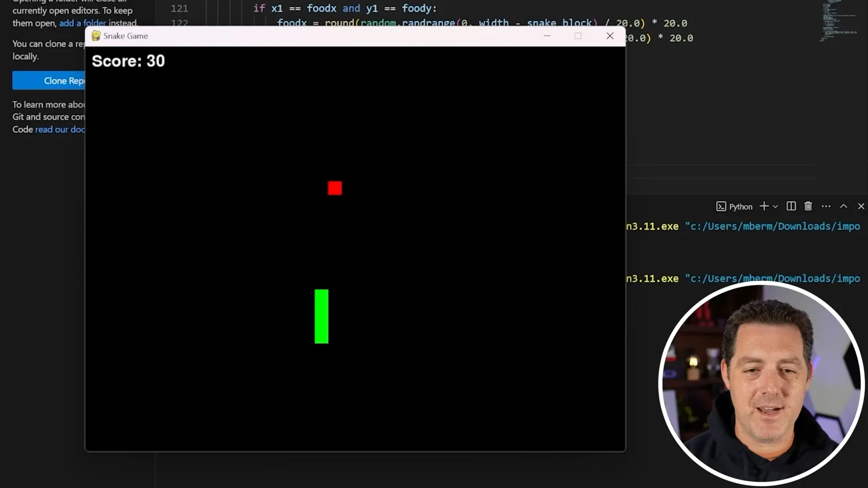The height and width of the screenshot is (488, 868).
Task: Click the green snake body in game
Action: 321,316
